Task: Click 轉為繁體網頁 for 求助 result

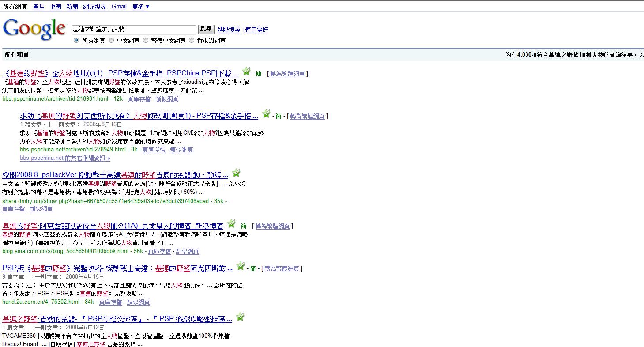Action: 307,116
